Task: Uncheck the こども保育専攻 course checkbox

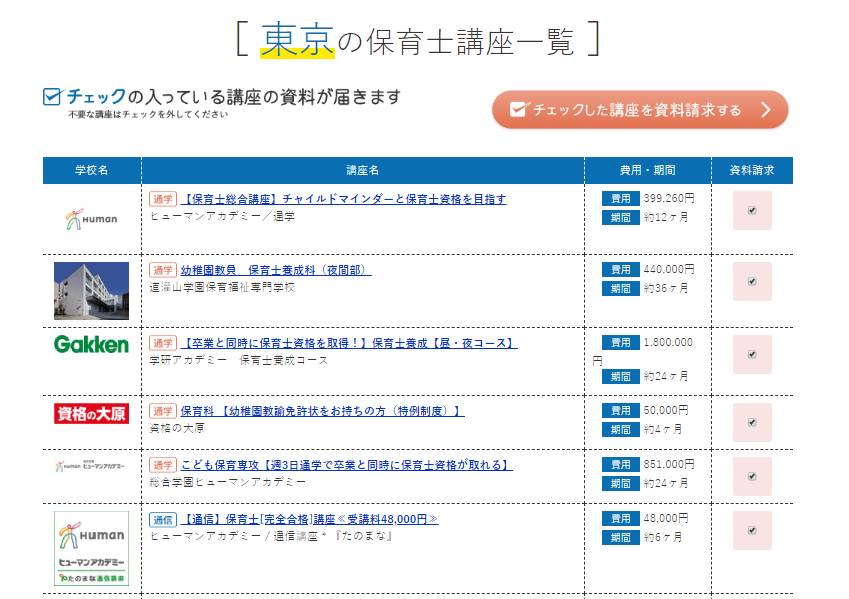Action: tap(752, 476)
